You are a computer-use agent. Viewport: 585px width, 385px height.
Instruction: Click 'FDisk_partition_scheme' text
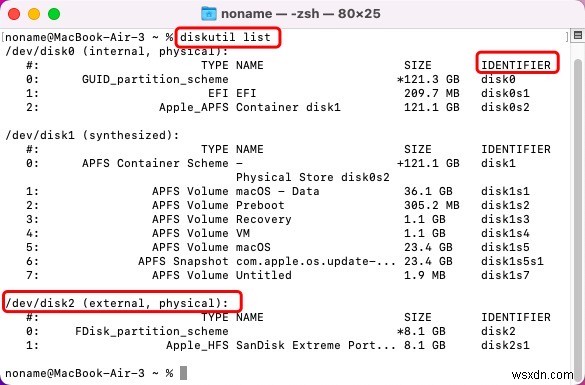152,331
